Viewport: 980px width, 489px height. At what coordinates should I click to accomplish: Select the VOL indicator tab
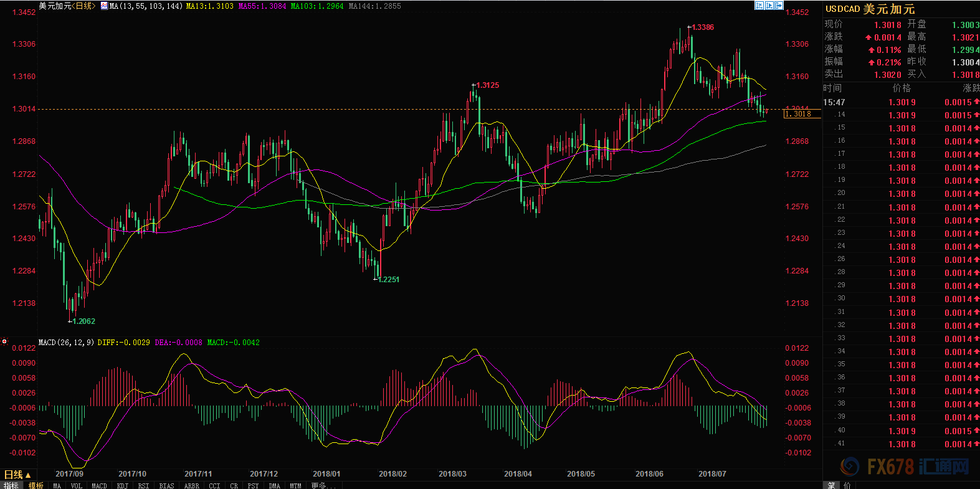[x=76, y=485]
